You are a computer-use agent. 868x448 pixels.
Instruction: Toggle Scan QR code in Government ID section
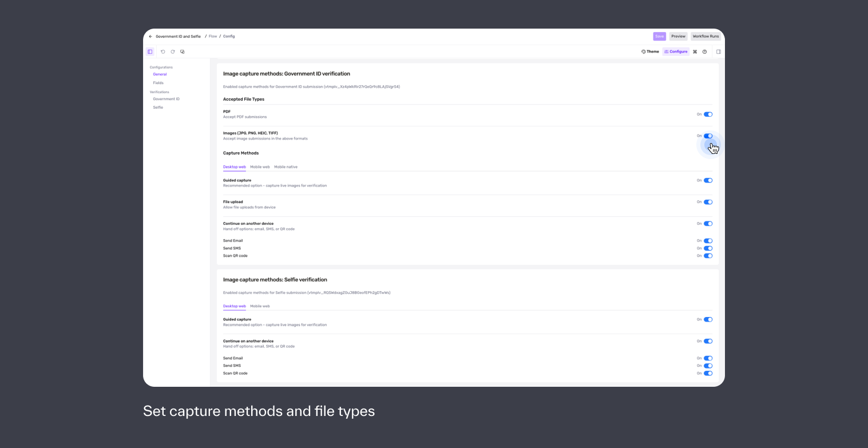(708, 256)
